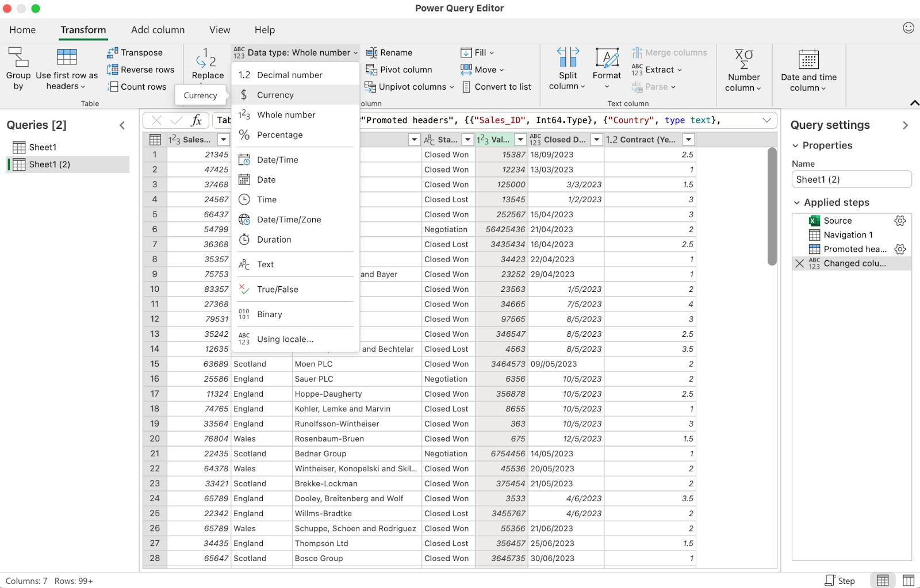This screenshot has width=920, height=588.
Task: Open the Help ribbon tab
Action: pyautogui.click(x=264, y=30)
